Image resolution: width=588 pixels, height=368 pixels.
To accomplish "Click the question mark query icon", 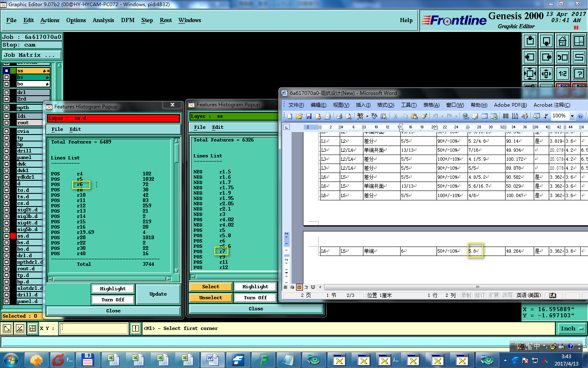I will [x=579, y=74].
